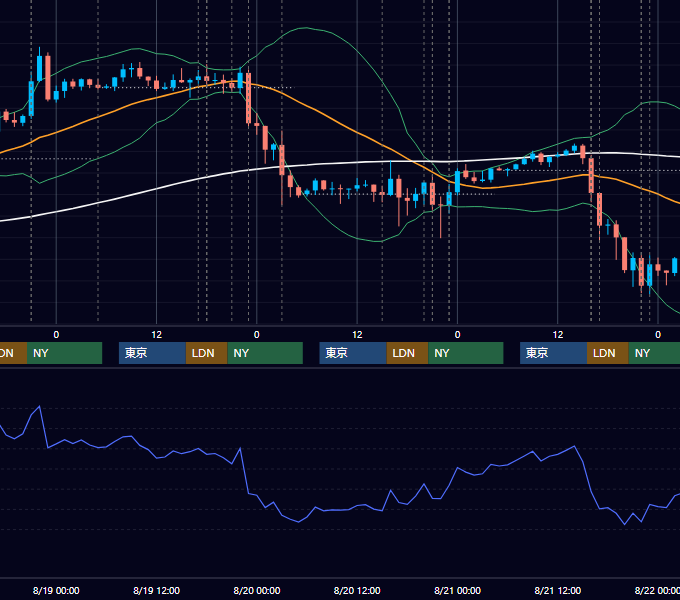Click hour label 12 above 8/21 12:00

point(558,335)
